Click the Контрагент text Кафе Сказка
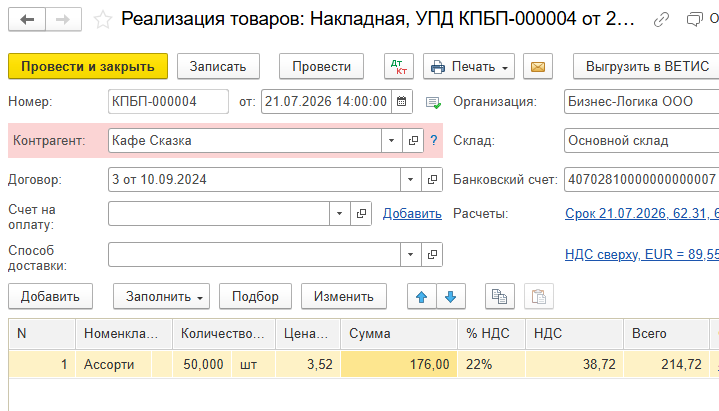Viewport: 719px width, 411px height. 152,140
